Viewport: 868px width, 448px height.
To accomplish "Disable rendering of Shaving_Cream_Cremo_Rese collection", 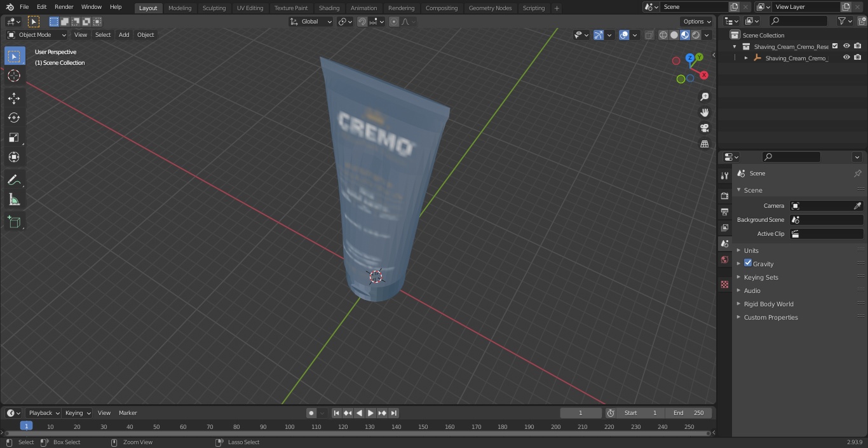I will click(x=857, y=46).
